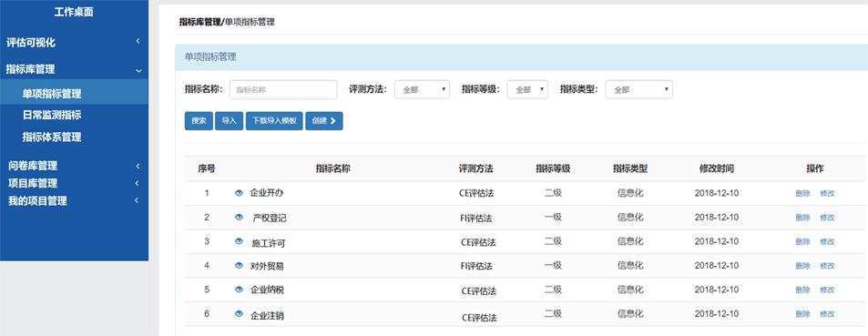Click the 企业开办 indicator name
The height and width of the screenshot is (336, 868).
267,193
